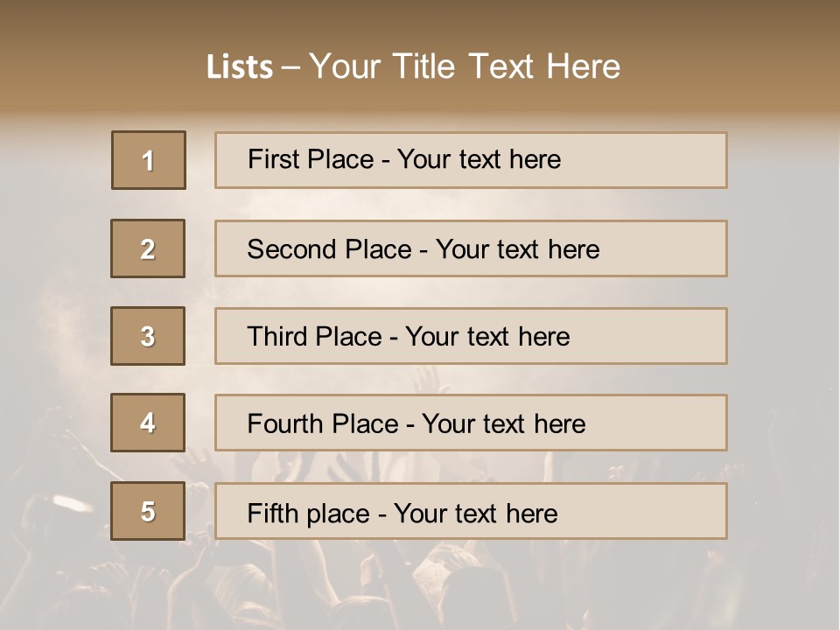Screen dimensions: 840x630
Task: Click the number 1 box
Action: click(x=149, y=160)
